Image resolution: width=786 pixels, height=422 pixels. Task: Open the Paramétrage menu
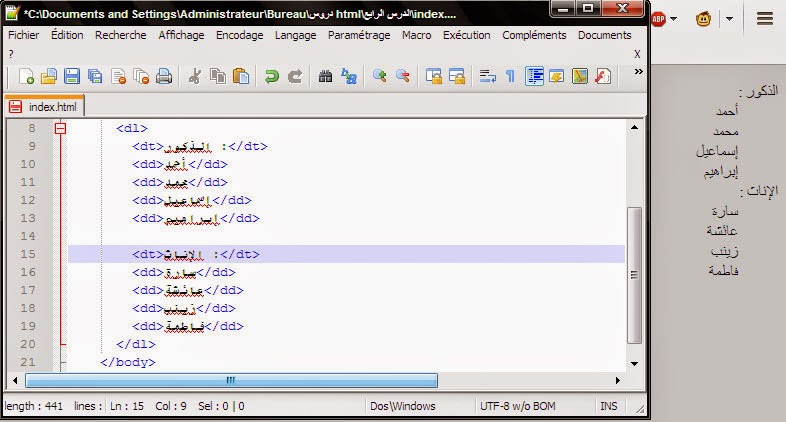(359, 35)
